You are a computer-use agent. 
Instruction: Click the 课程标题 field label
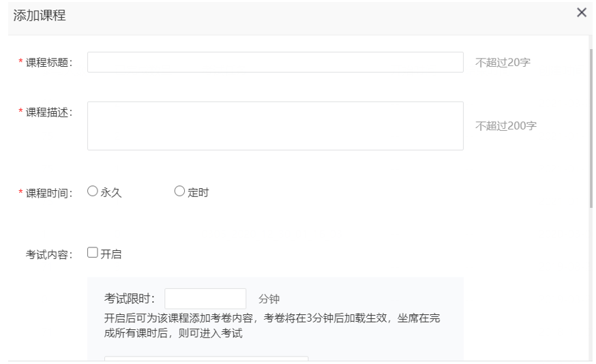pyautogui.click(x=49, y=63)
